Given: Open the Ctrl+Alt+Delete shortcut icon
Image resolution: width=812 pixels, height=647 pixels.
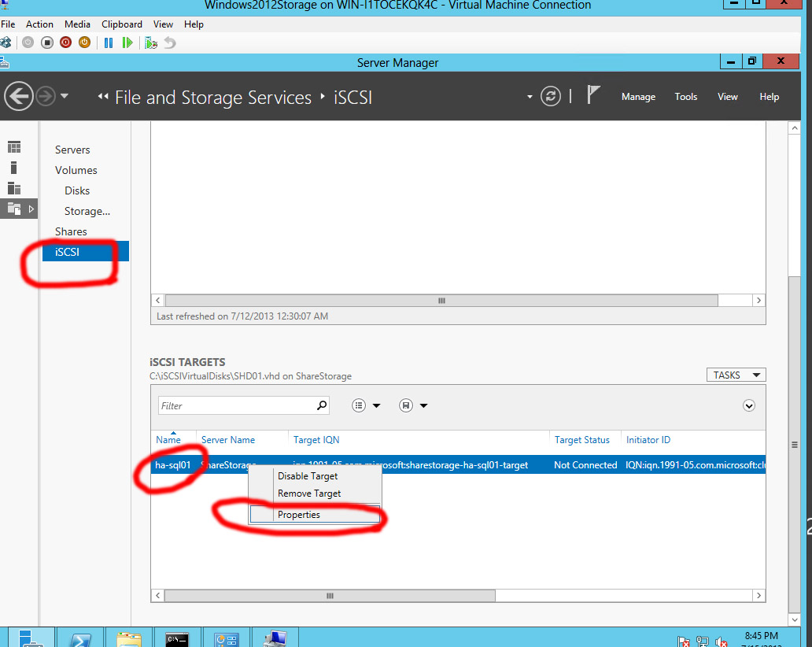Looking at the screenshot, I should pyautogui.click(x=8, y=42).
